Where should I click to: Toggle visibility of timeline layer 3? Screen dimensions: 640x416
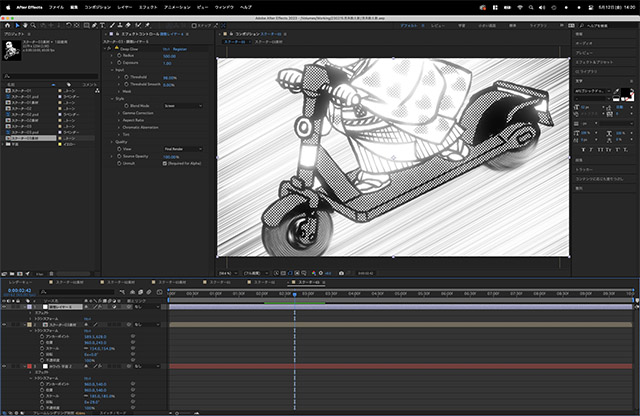click(x=5, y=367)
